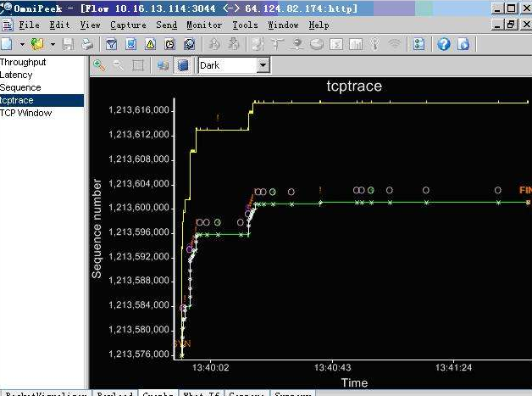The image size is (532, 396).
Task: Click the yellow warning Alarms icon
Action: 150,44
